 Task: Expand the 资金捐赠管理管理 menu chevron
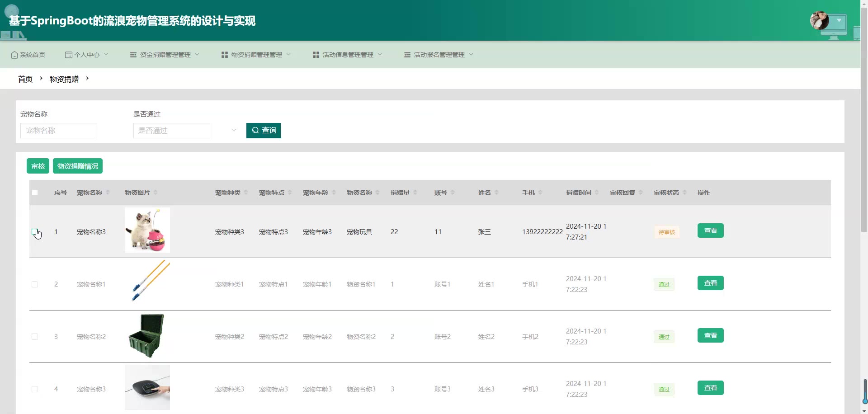pos(197,54)
